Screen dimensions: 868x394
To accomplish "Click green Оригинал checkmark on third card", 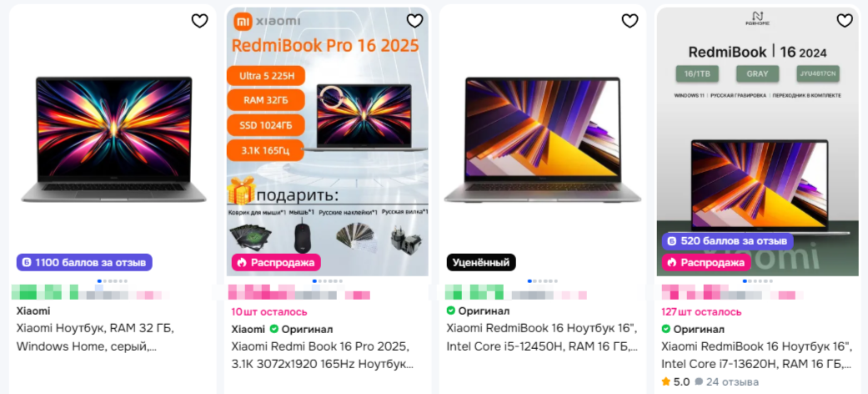I will (450, 311).
